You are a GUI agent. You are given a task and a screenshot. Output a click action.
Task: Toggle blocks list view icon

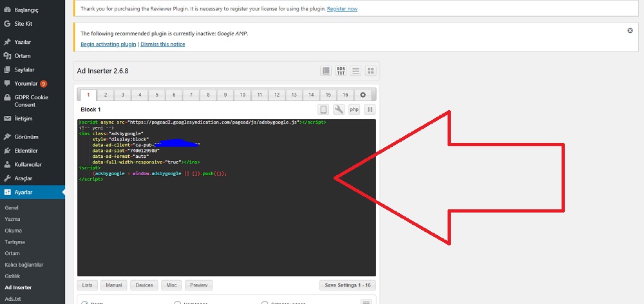[355, 71]
